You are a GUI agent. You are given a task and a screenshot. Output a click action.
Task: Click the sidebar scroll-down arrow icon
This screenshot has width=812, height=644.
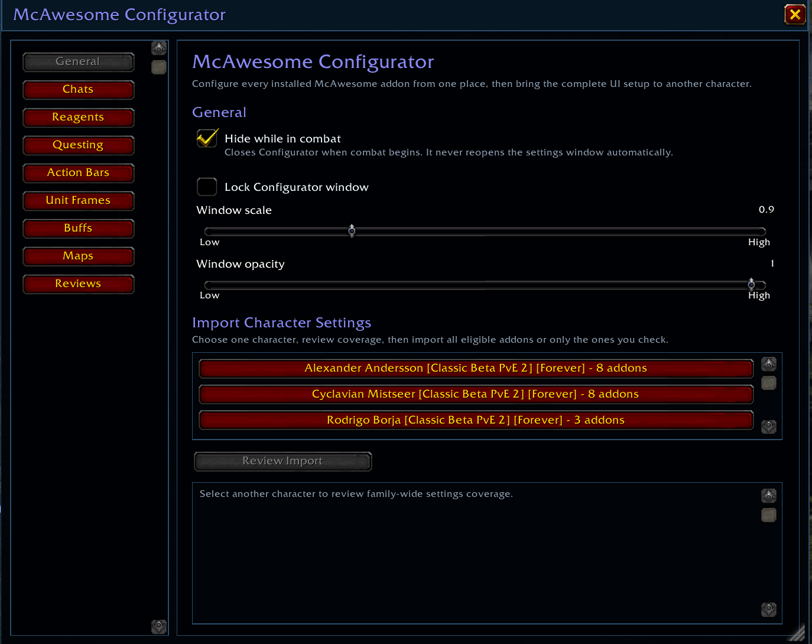click(159, 626)
